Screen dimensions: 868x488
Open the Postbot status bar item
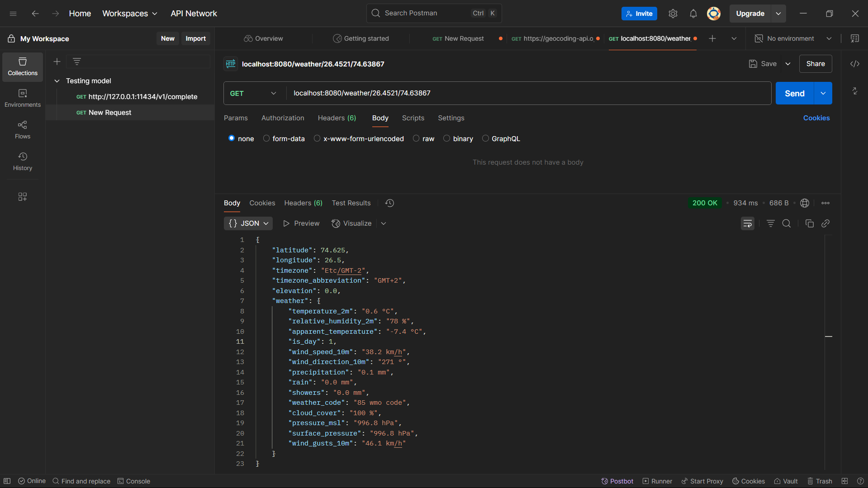click(x=617, y=481)
